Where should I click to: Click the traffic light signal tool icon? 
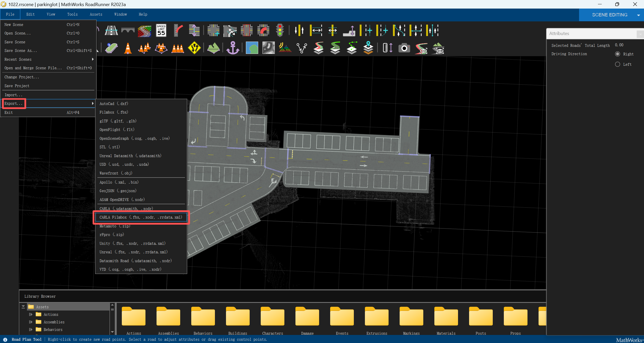280,30
